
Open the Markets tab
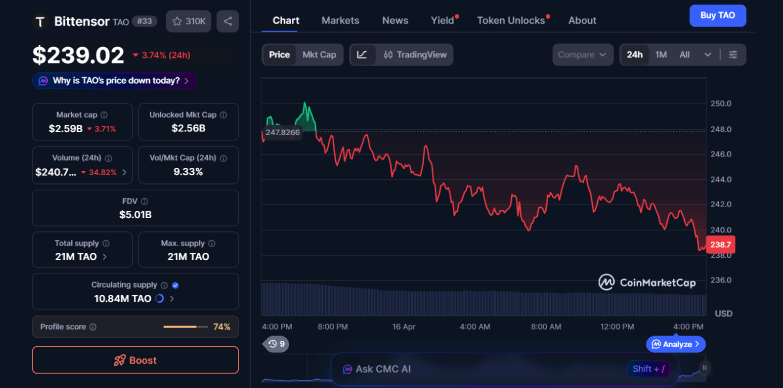click(x=340, y=20)
